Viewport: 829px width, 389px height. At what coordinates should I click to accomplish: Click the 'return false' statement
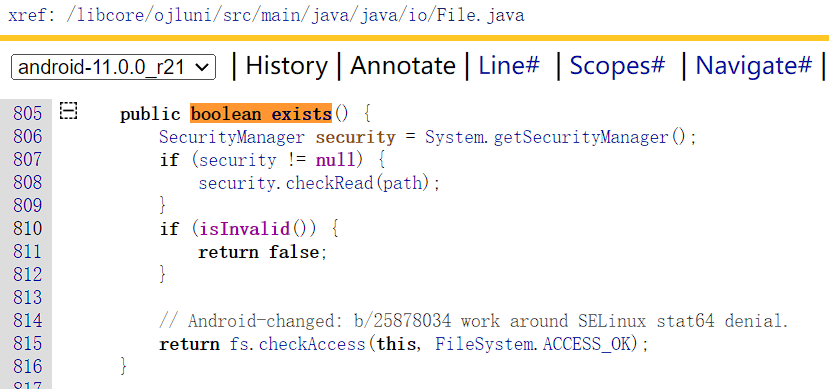coord(259,252)
